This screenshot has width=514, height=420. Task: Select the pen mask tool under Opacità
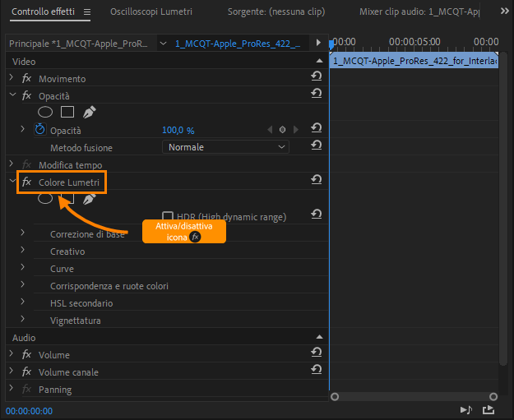89,112
